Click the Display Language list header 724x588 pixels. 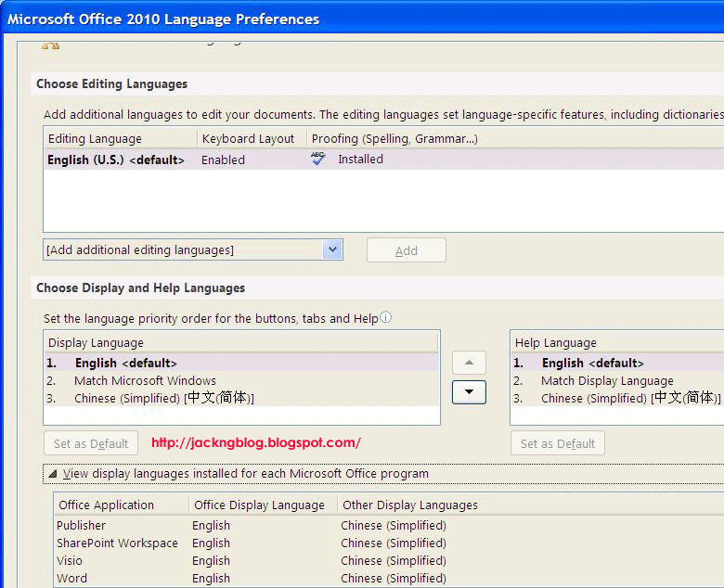point(241,342)
